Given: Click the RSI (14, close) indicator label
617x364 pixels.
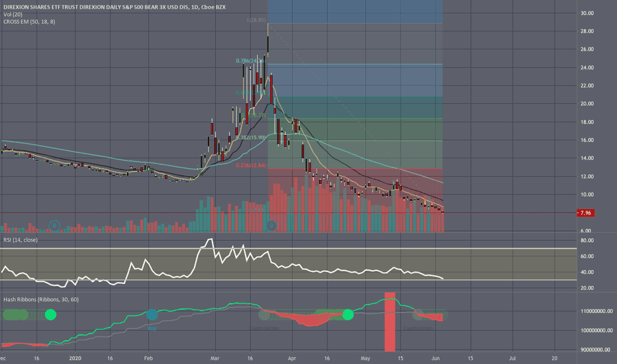Looking at the screenshot, I should tap(21, 240).
